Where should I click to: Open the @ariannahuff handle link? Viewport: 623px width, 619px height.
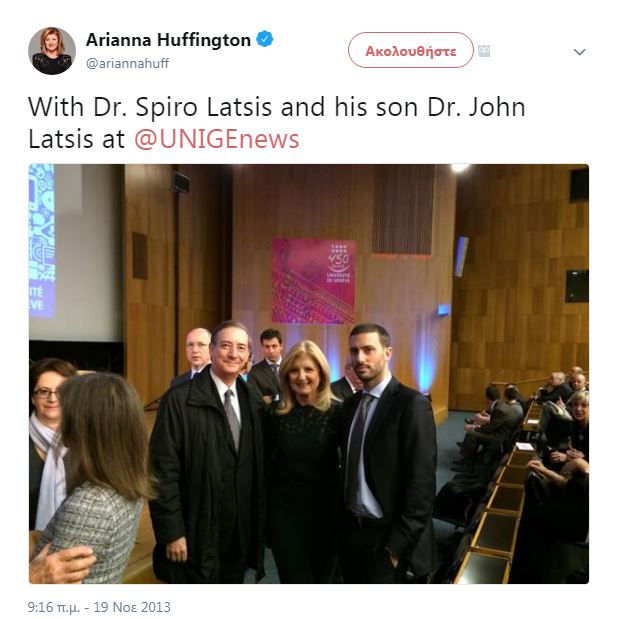point(128,63)
